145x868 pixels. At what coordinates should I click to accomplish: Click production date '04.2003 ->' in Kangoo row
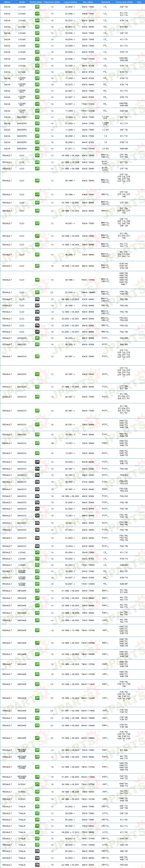(x=70, y=462)
